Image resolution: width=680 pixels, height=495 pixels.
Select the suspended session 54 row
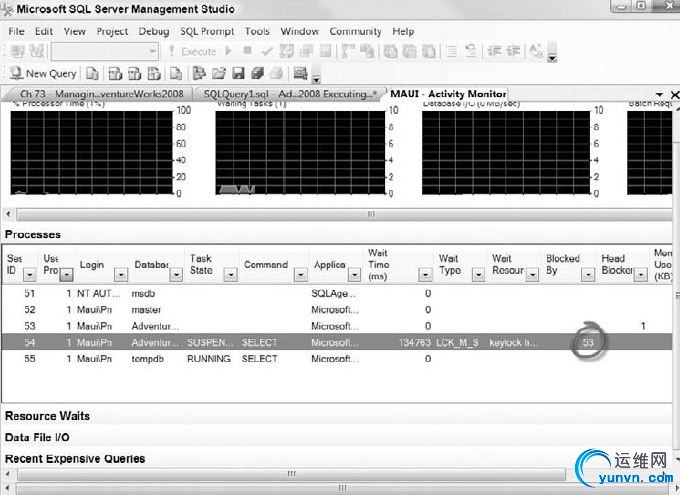(x=300, y=342)
